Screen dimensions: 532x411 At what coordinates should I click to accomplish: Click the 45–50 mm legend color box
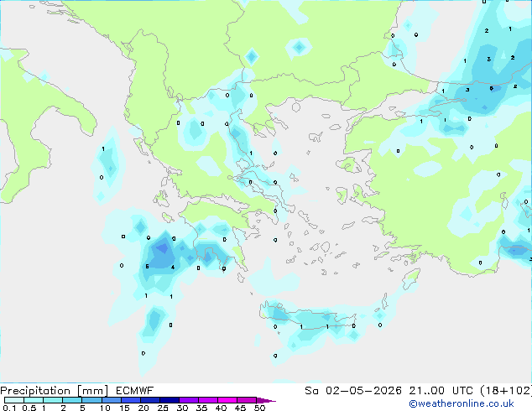tap(247, 400)
